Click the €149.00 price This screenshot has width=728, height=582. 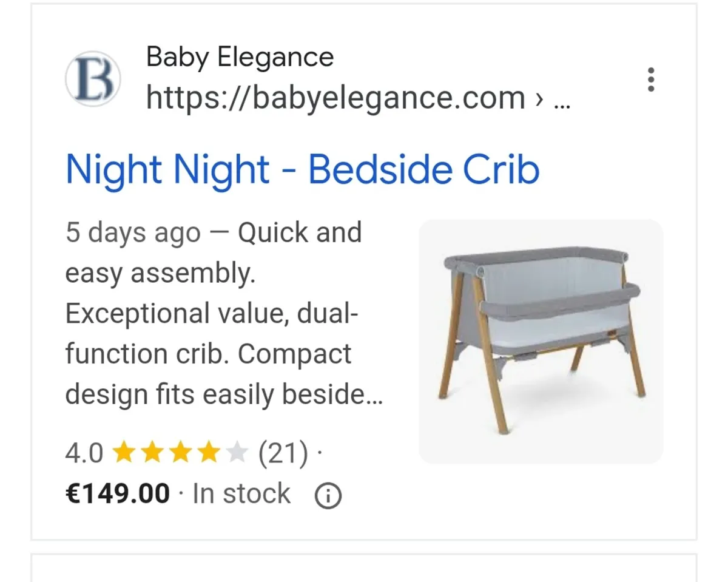(x=118, y=494)
